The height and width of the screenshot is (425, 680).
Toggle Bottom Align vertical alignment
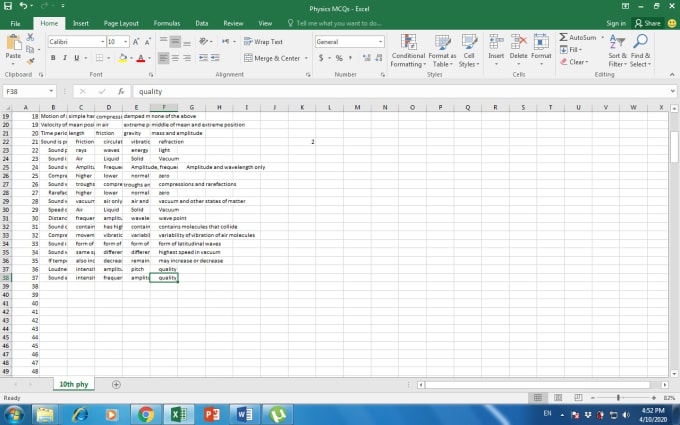187,41
